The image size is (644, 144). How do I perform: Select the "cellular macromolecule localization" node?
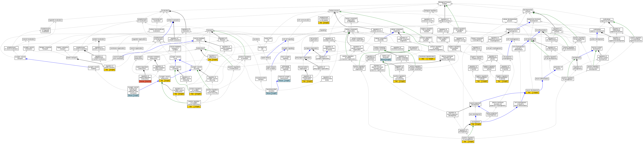click(157, 30)
